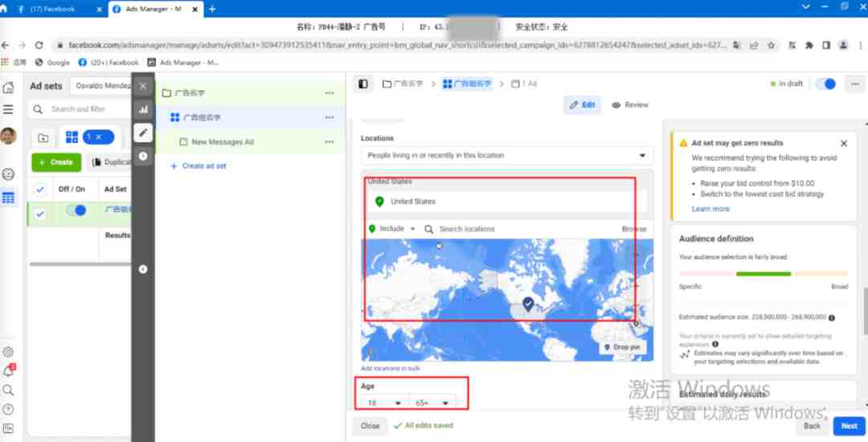Open the Google bookmark
The image size is (868, 442).
point(52,63)
